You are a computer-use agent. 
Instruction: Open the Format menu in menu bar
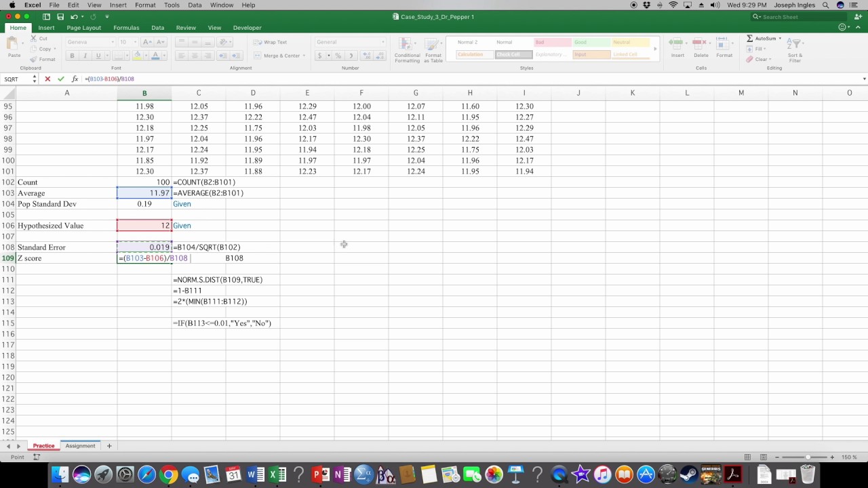(x=145, y=5)
